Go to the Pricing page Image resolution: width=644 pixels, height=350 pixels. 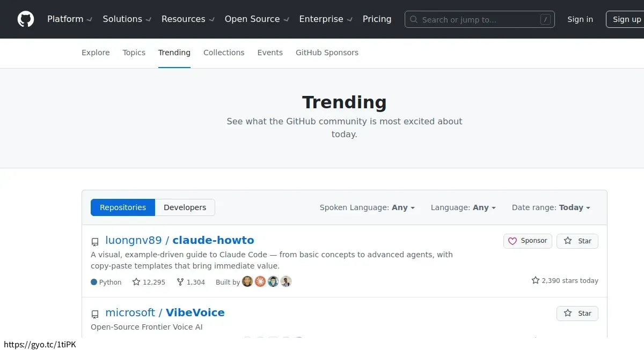click(377, 19)
